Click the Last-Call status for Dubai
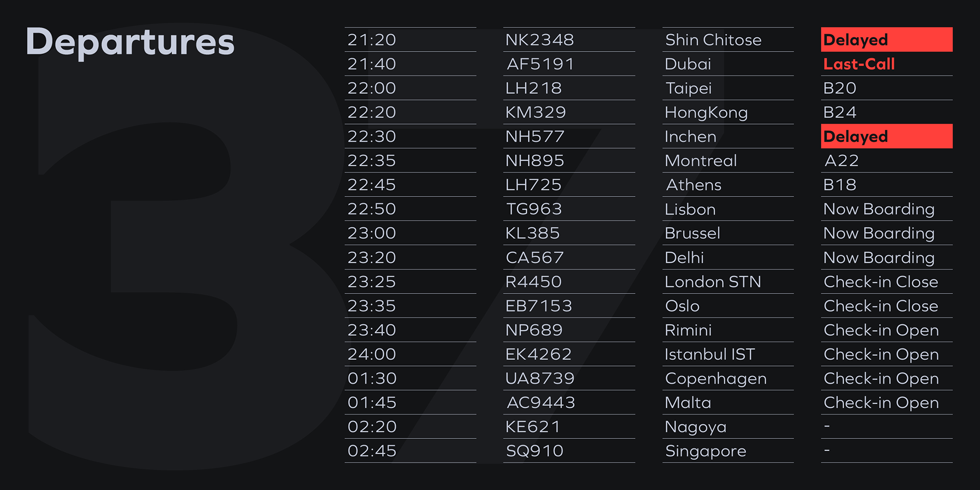Image resolution: width=980 pixels, height=490 pixels. point(859,64)
